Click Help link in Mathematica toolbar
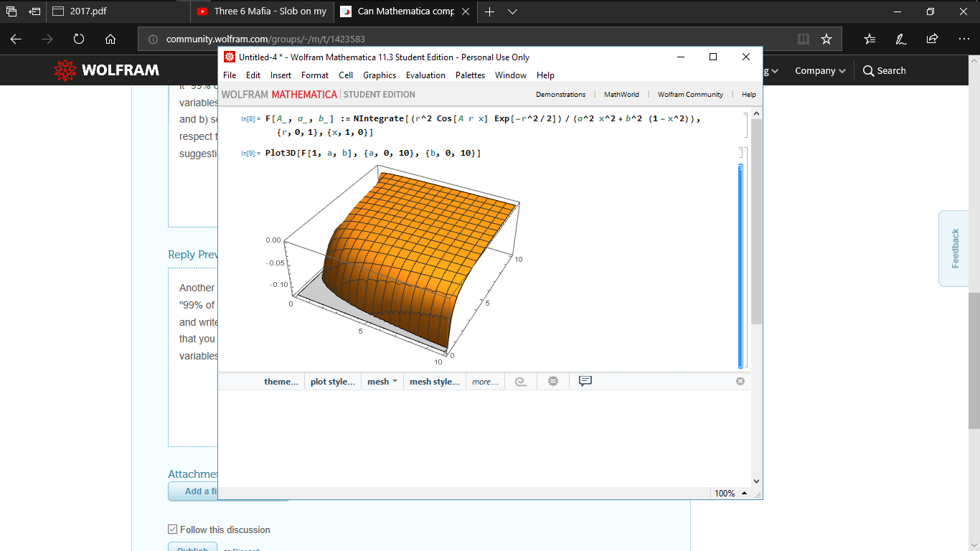 [748, 95]
